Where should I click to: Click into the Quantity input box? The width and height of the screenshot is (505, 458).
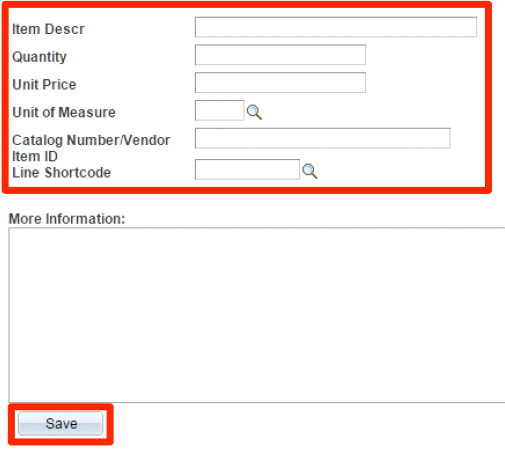[x=280, y=55]
